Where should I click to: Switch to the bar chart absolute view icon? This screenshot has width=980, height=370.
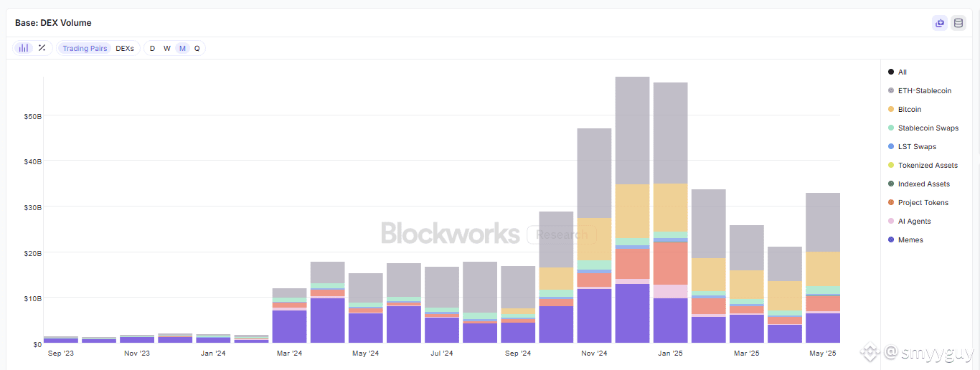click(x=24, y=48)
